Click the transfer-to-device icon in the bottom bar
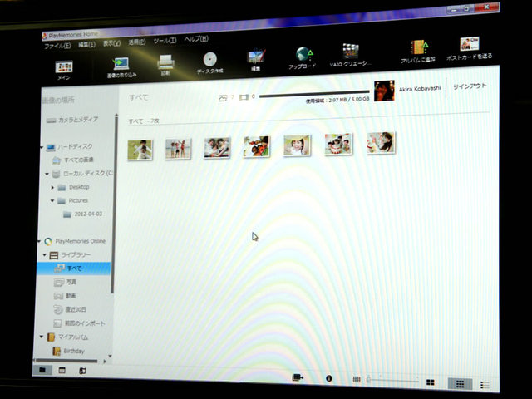 (298, 377)
